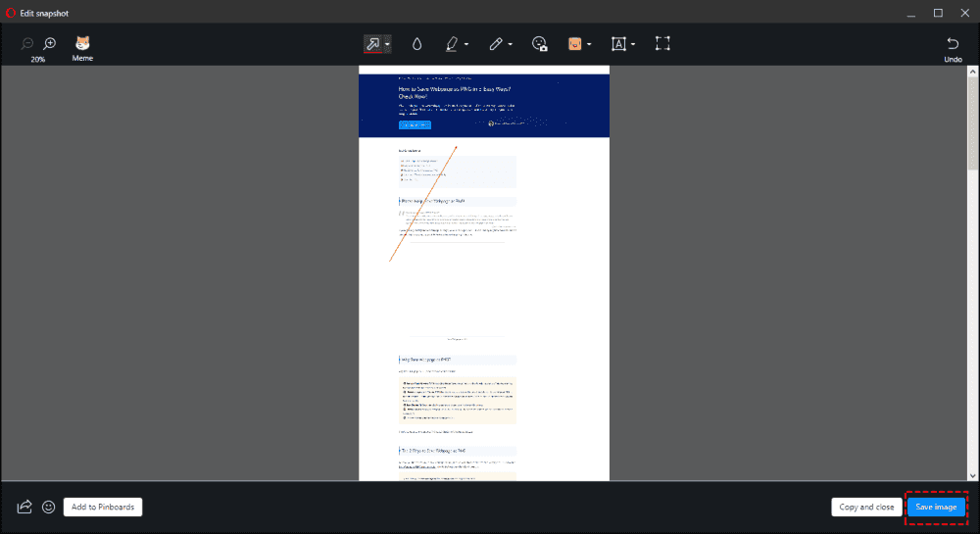Screen dimensions: 980x534
Task: Open arrow tool options dropdown
Action: pyautogui.click(x=387, y=44)
